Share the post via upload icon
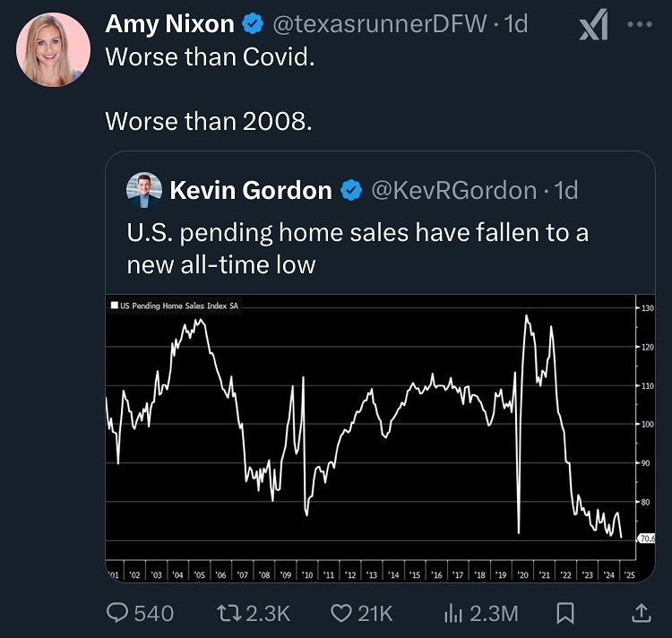 (642, 613)
